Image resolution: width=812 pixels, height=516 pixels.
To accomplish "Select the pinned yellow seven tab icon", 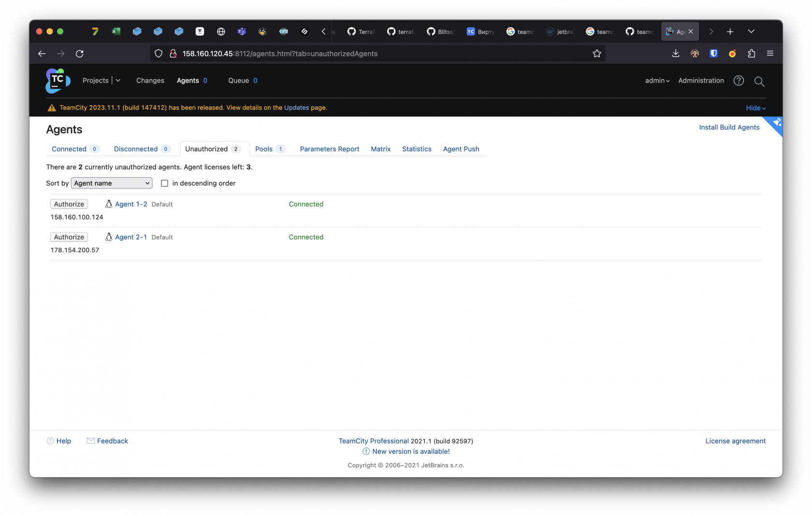I will [x=95, y=31].
